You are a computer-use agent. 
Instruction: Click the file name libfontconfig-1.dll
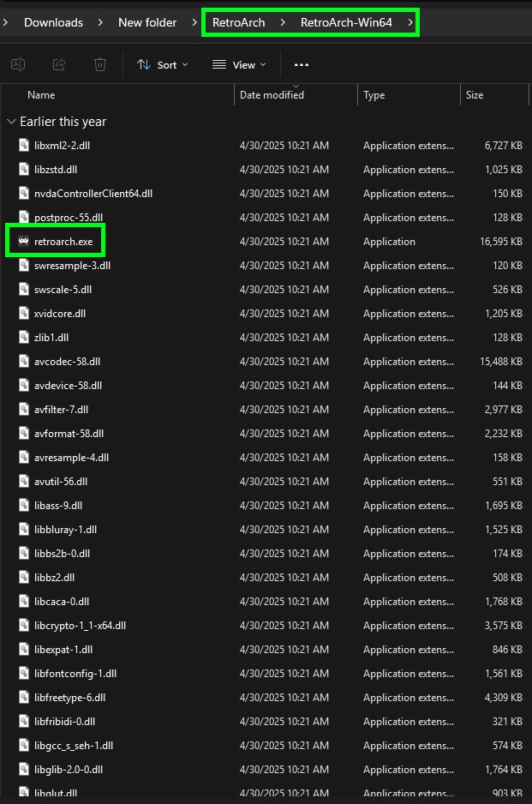(75, 674)
